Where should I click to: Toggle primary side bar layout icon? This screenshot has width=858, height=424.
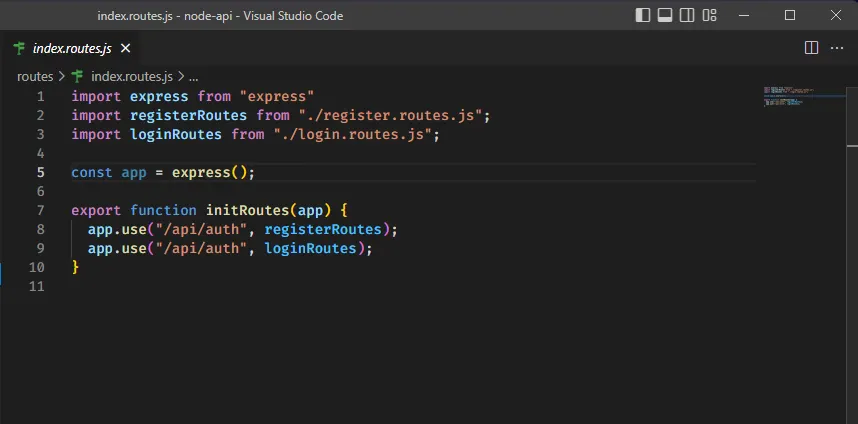(642, 15)
